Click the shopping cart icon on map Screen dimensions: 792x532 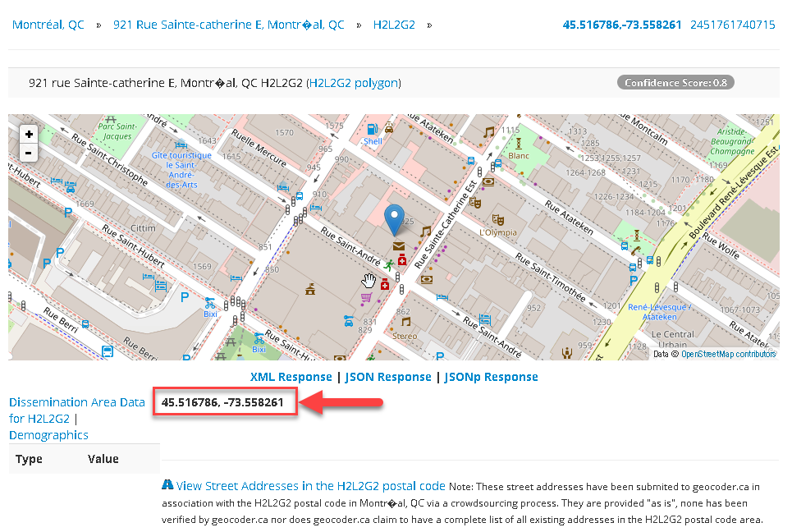pyautogui.click(x=366, y=298)
